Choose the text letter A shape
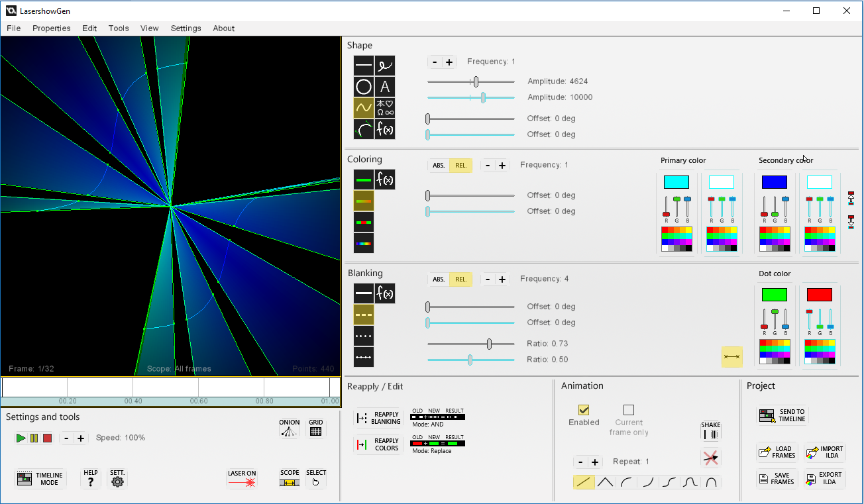The height and width of the screenshot is (504, 864). pyautogui.click(x=385, y=87)
